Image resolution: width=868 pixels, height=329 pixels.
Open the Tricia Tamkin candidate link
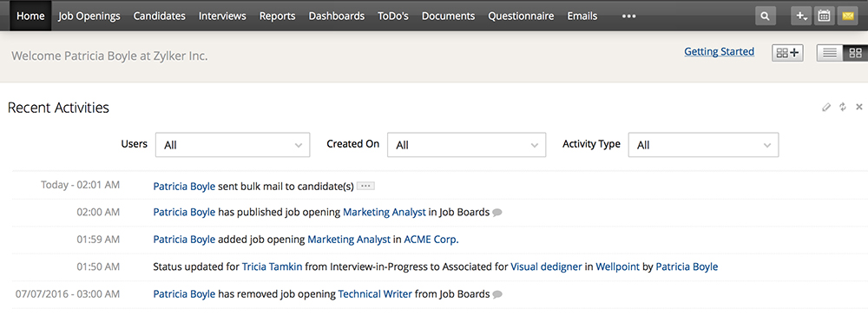[x=273, y=267]
